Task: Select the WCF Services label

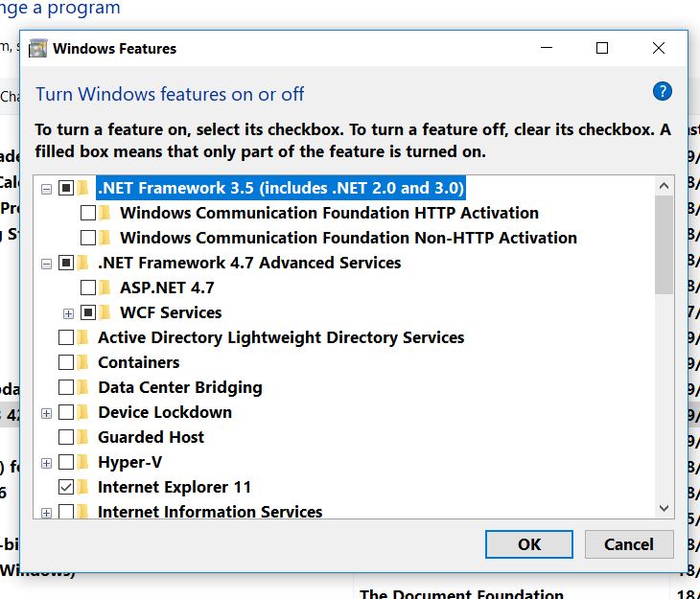Action: point(171,312)
